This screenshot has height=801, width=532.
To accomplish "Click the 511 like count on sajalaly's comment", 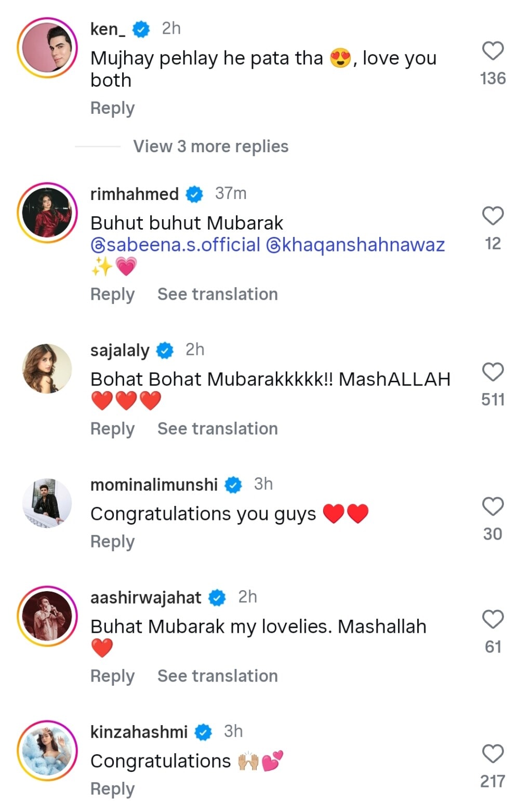I will [494, 399].
